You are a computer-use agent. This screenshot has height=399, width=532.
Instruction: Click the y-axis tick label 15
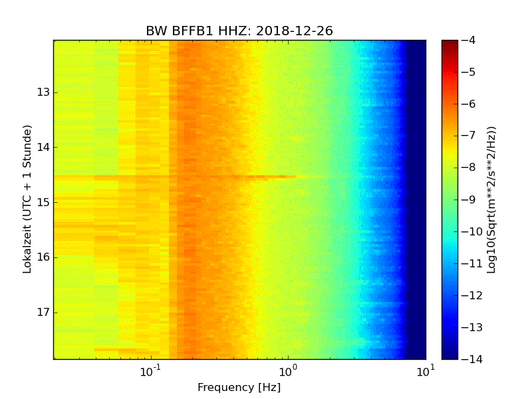coord(43,202)
